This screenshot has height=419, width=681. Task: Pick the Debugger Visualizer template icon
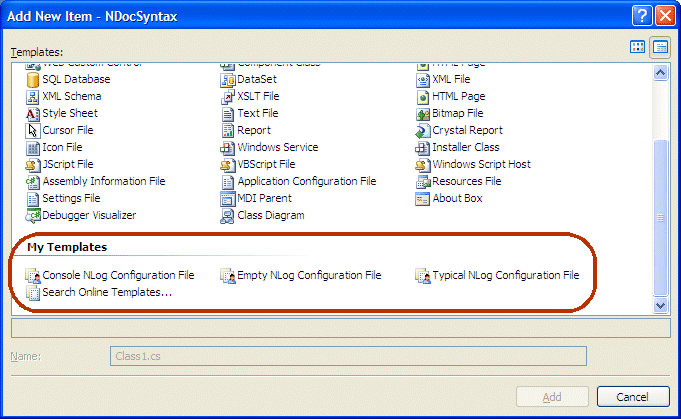click(x=33, y=215)
